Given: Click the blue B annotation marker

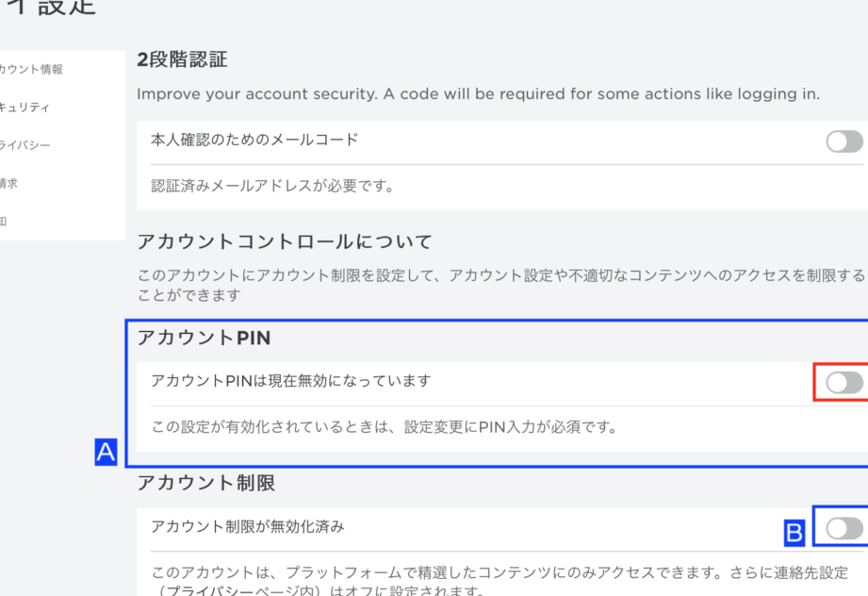Looking at the screenshot, I should click(x=794, y=533).
